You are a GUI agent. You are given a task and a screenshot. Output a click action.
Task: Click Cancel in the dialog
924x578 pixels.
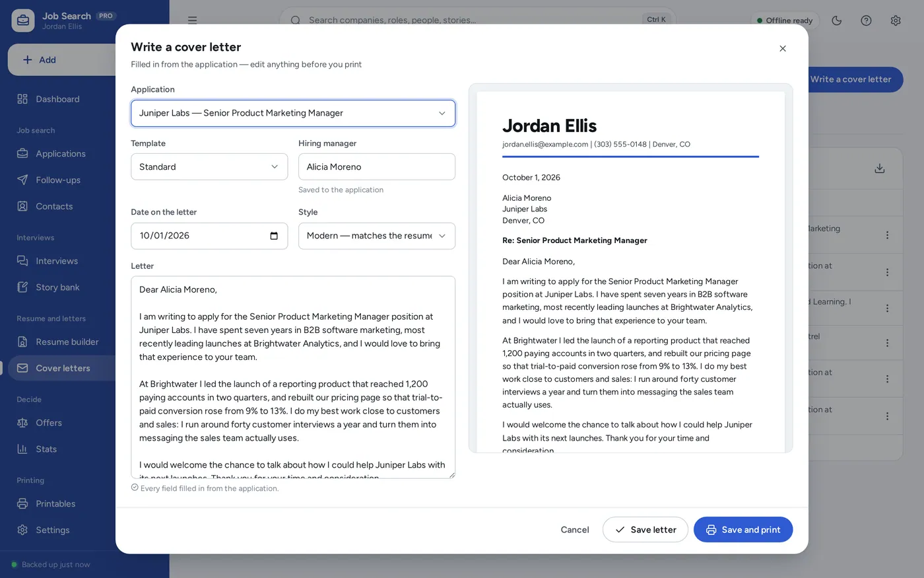pos(575,530)
